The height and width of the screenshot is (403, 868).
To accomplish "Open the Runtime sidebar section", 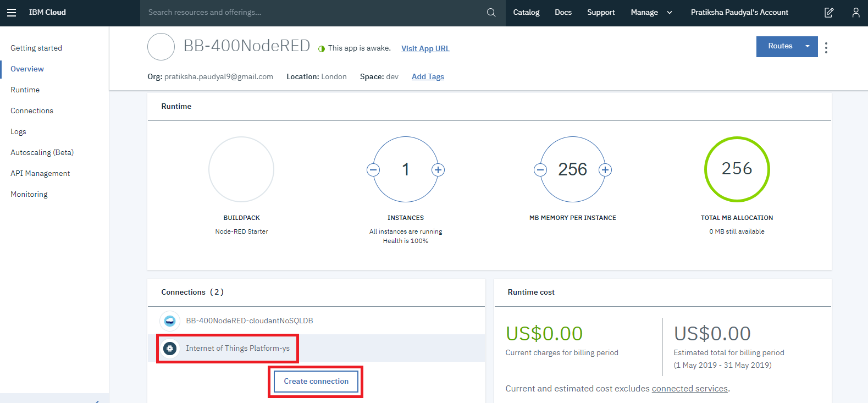I will pos(25,90).
